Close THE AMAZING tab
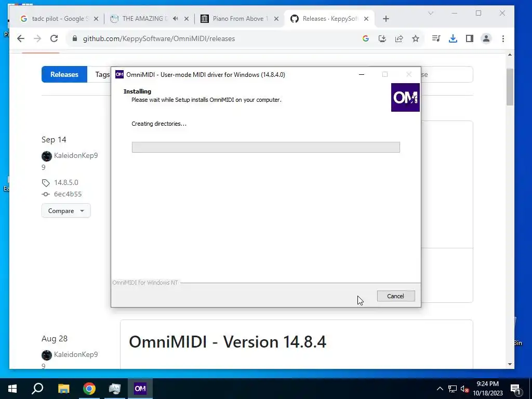Viewport: 532px width, 399px height. coord(187,19)
